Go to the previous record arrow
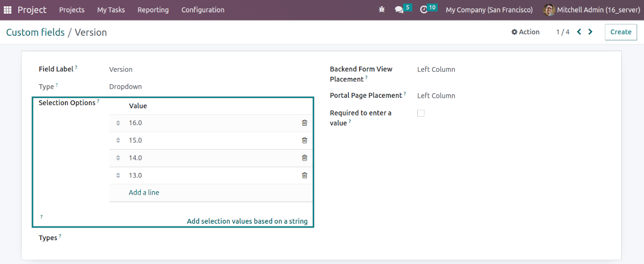 [x=579, y=32]
